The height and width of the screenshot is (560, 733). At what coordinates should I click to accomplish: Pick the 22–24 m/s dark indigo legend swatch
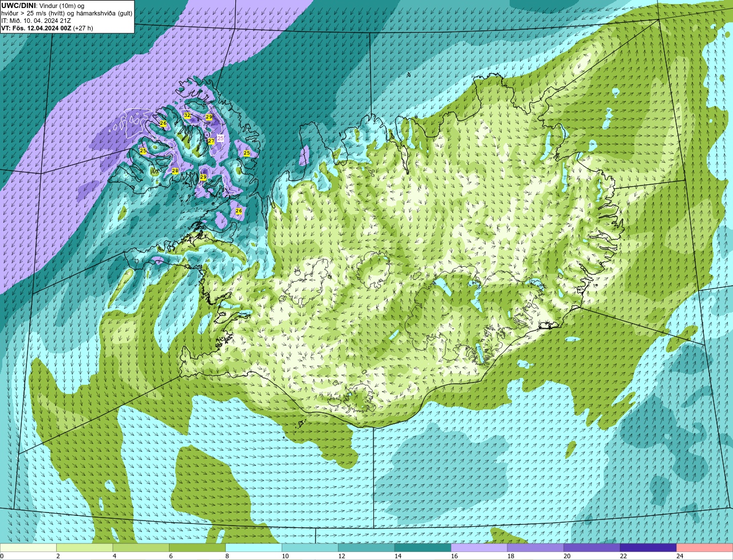pyautogui.click(x=648, y=547)
